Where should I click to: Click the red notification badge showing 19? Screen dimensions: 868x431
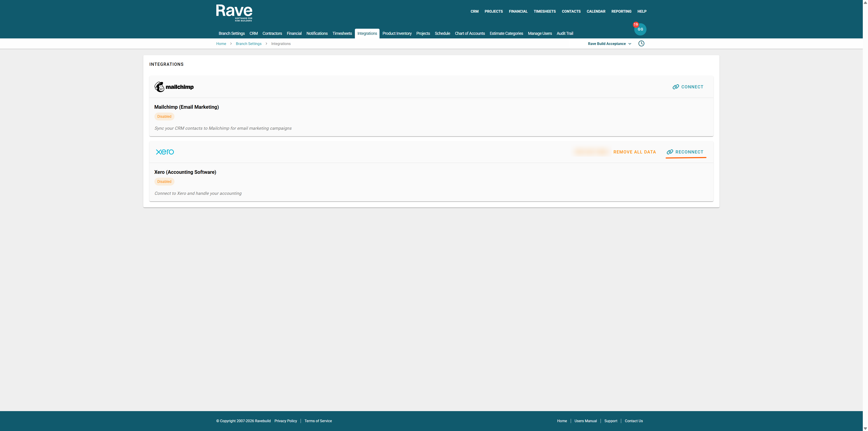point(635,25)
